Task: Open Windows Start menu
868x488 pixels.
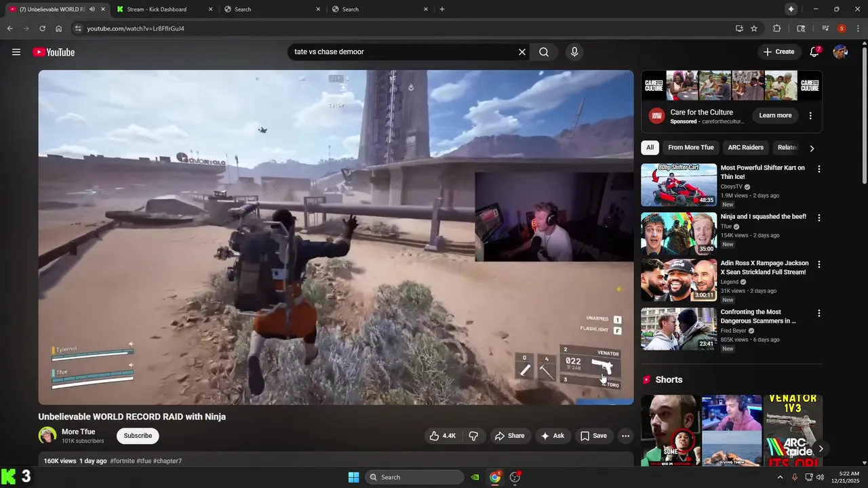Action: pos(353,477)
